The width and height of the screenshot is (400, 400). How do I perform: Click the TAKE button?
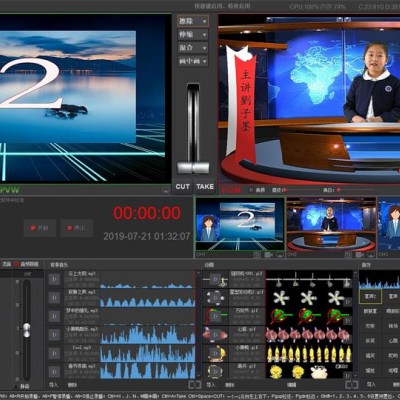pos(205,187)
